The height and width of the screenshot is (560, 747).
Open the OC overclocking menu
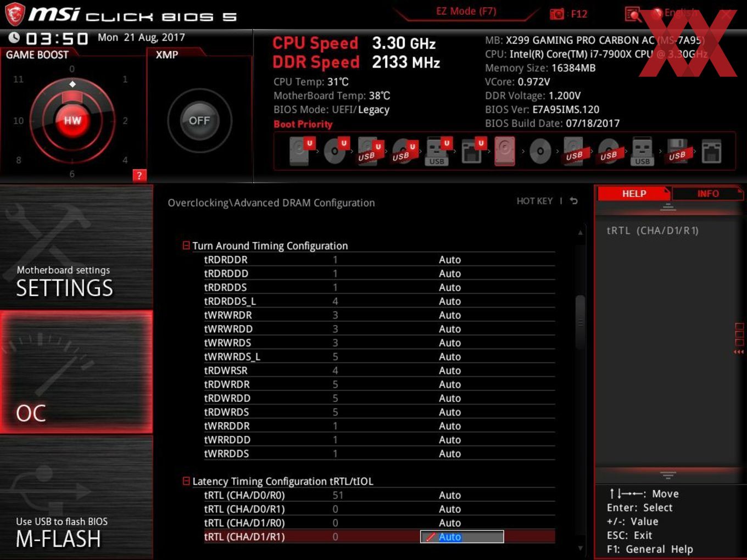click(76, 372)
